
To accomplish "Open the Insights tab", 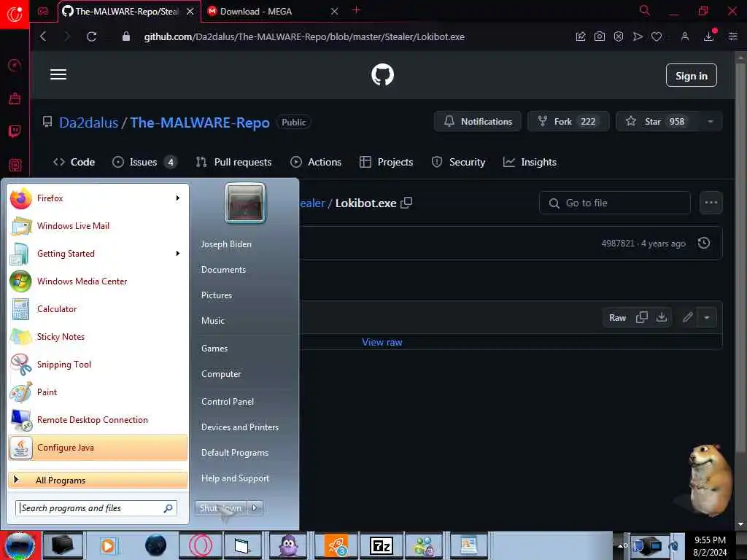I will [530, 163].
